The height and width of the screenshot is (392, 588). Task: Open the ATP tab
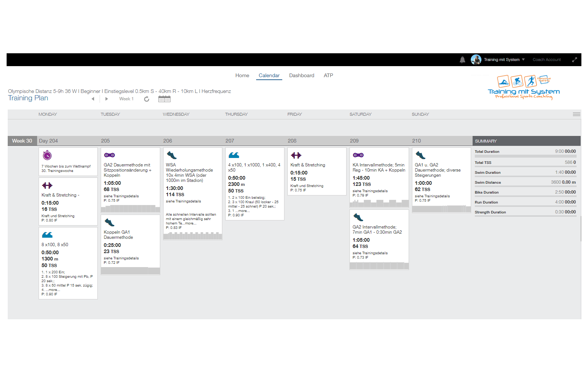tap(328, 76)
